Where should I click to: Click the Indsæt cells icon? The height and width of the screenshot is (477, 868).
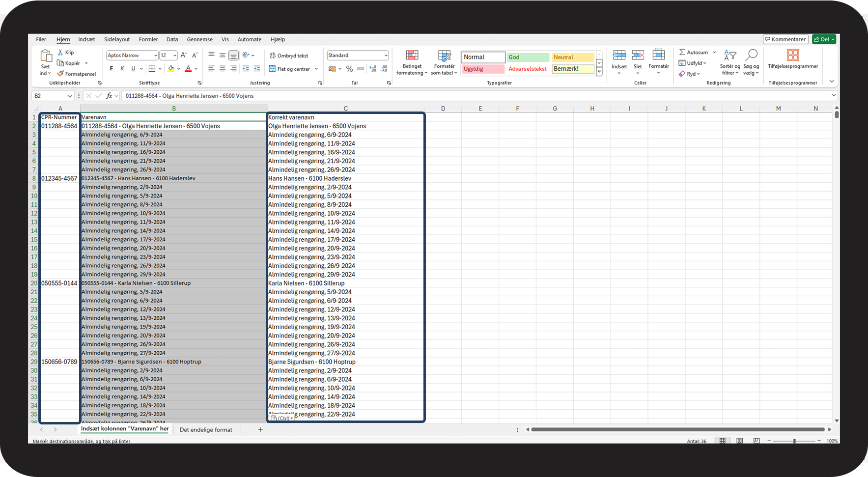click(619, 55)
